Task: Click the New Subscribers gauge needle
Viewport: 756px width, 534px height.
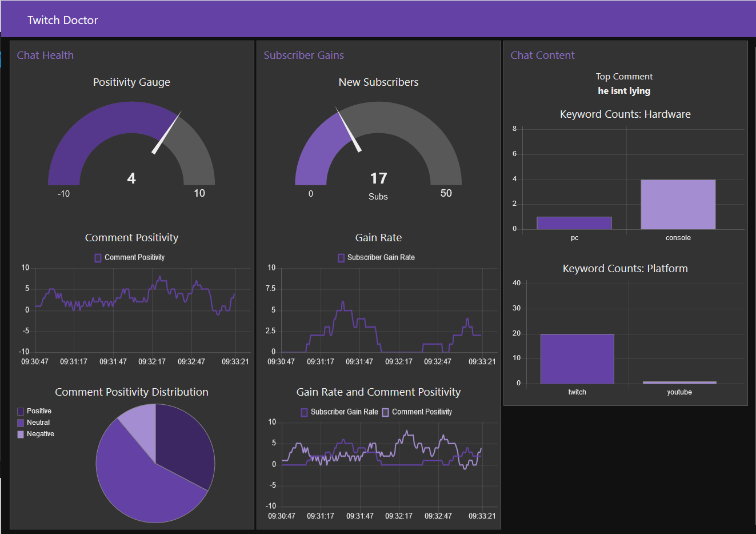Action: click(x=349, y=130)
